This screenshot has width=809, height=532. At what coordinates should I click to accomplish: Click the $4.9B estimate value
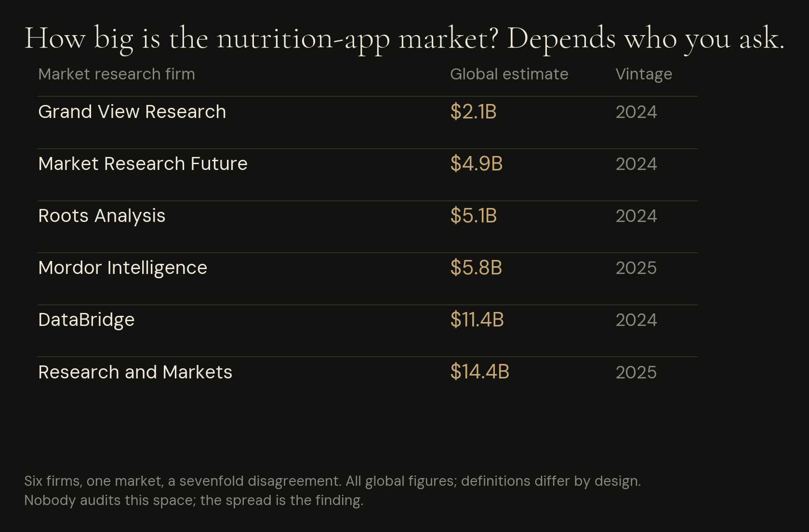click(476, 164)
